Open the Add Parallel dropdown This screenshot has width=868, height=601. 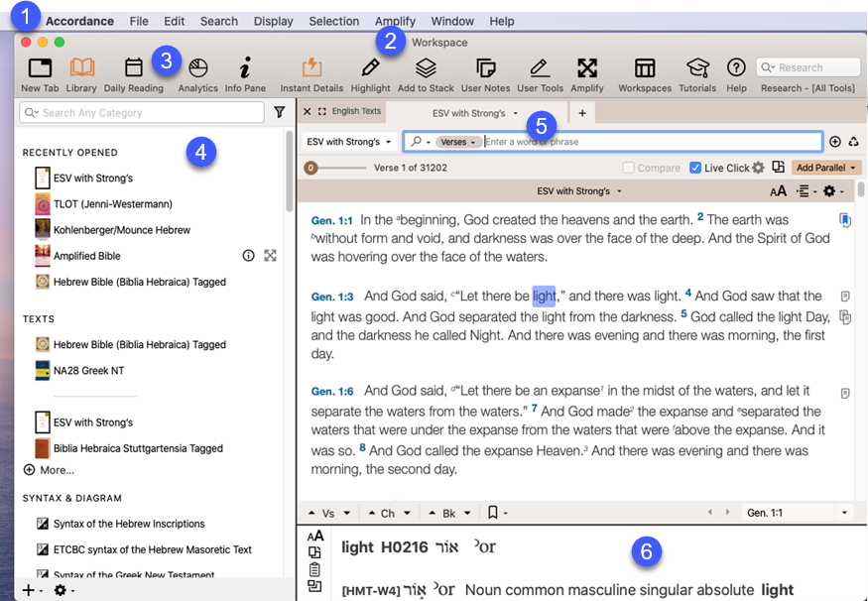pos(826,169)
